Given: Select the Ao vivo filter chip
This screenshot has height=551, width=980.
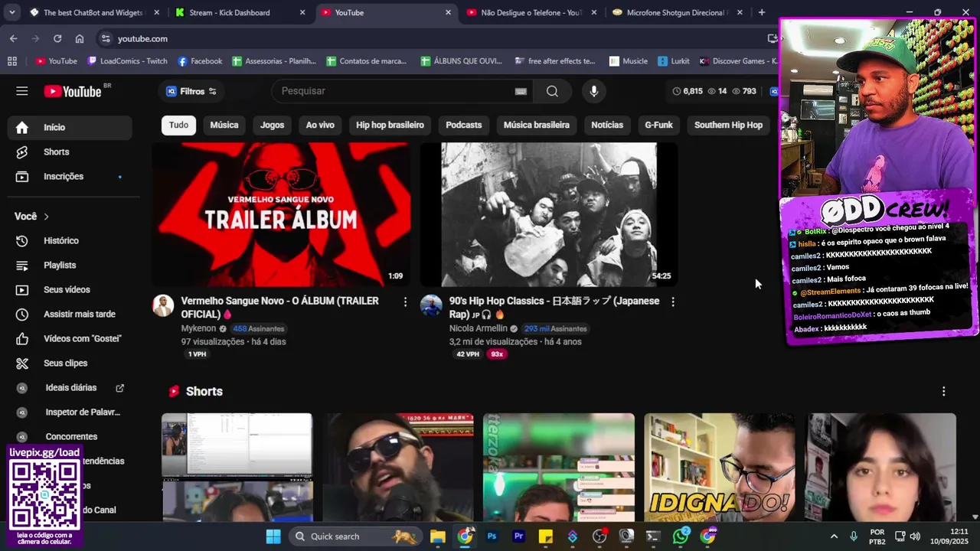Looking at the screenshot, I should [320, 125].
